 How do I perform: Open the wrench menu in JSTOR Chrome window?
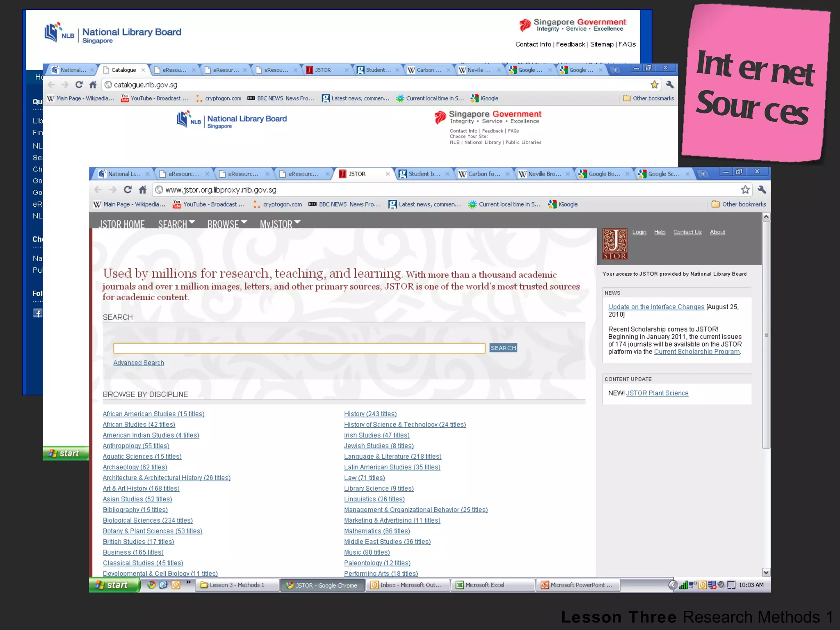click(x=762, y=189)
